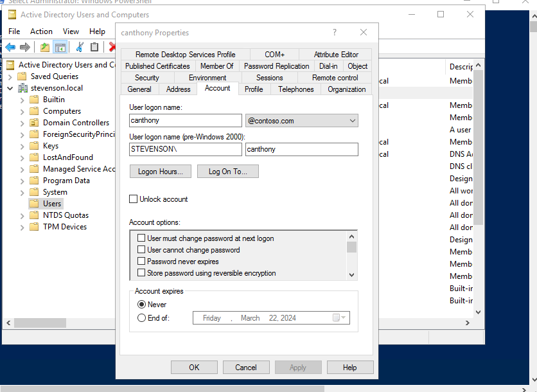This screenshot has height=392, width=537.
Task: Check the Unlock account checkbox
Action: (x=133, y=199)
